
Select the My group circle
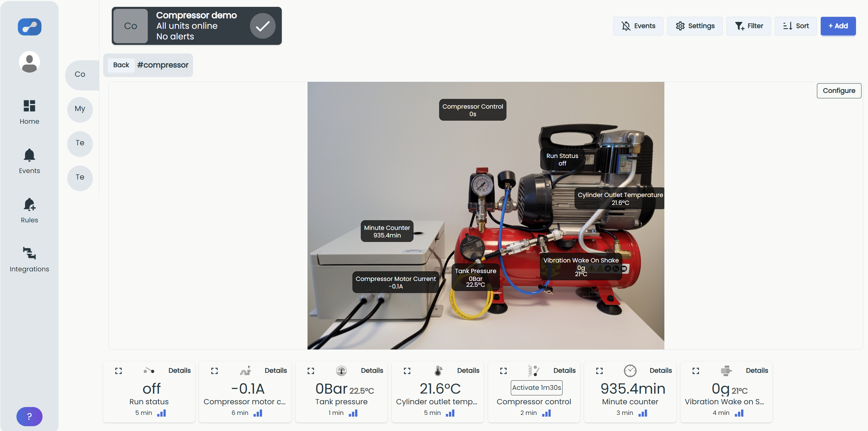(x=80, y=109)
